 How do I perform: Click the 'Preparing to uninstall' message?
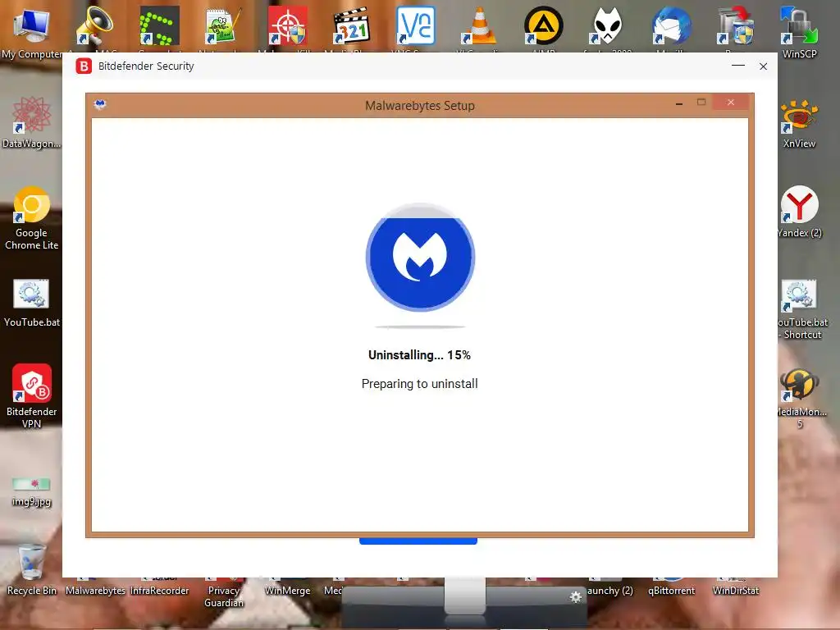tap(419, 384)
